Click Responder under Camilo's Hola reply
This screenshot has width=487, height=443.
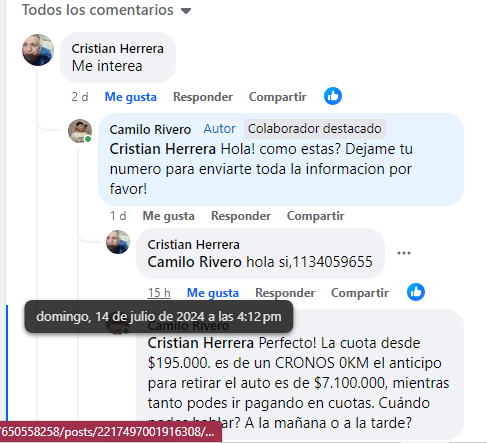pyautogui.click(x=241, y=216)
